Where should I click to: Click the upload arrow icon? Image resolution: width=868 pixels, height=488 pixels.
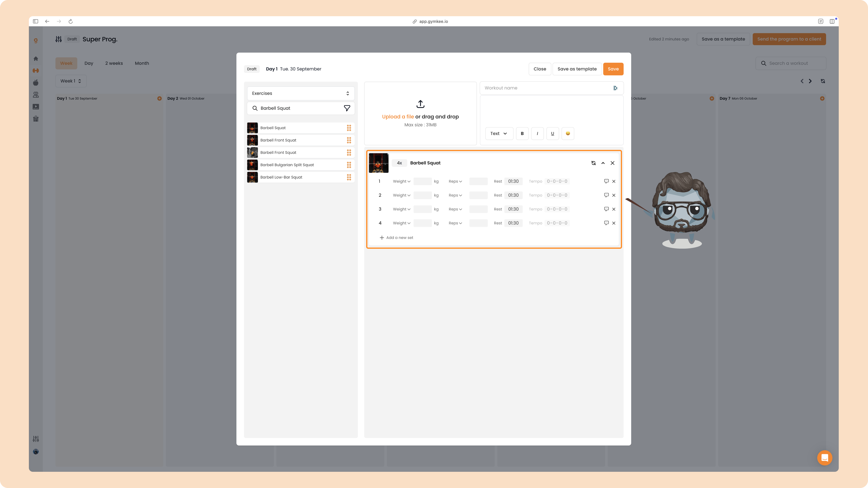point(420,104)
